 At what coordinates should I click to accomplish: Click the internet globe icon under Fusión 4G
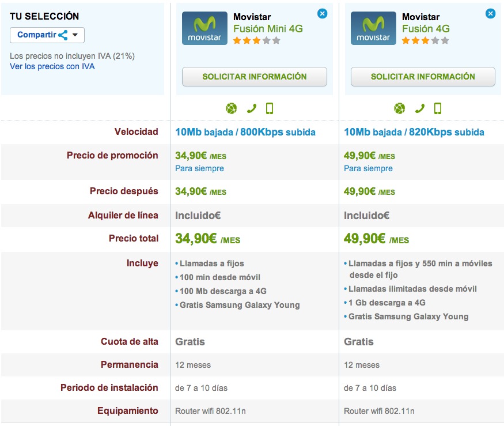(x=400, y=108)
